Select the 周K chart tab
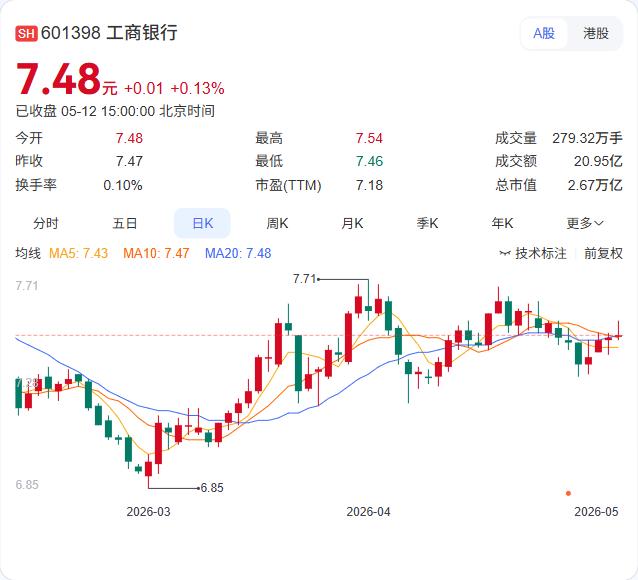 (277, 223)
